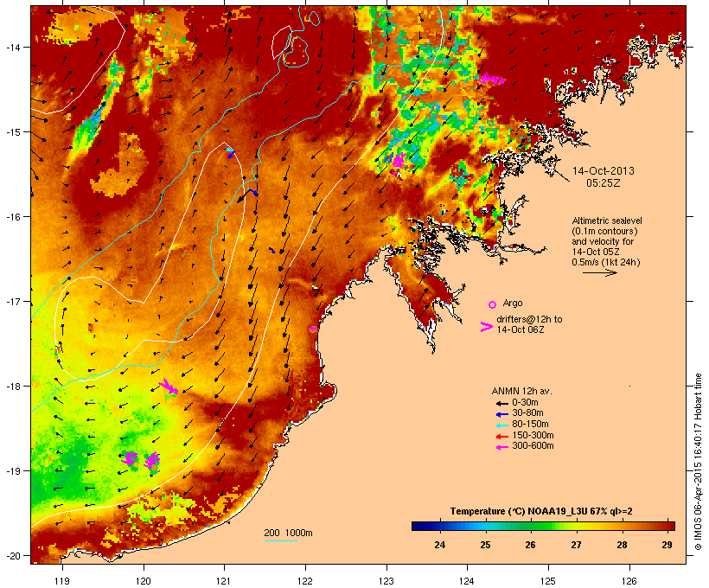
Task: Click the red 150-300m legend arrow
Action: [x=501, y=436]
